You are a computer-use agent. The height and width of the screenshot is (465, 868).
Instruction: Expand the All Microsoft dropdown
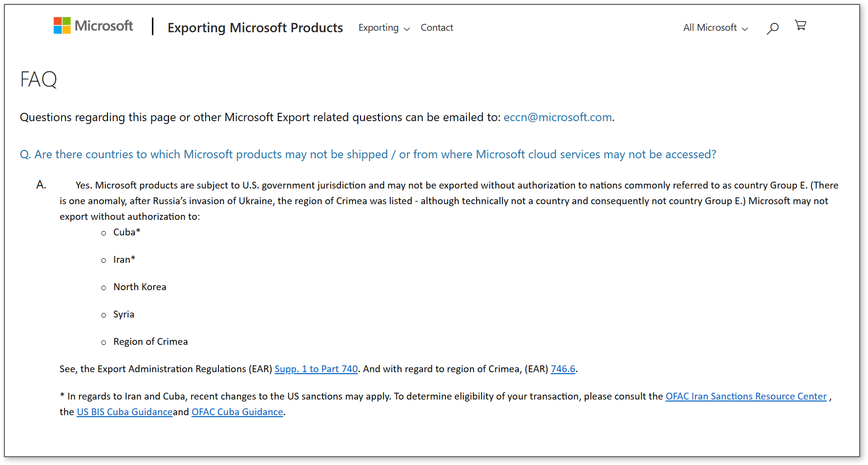click(x=716, y=28)
